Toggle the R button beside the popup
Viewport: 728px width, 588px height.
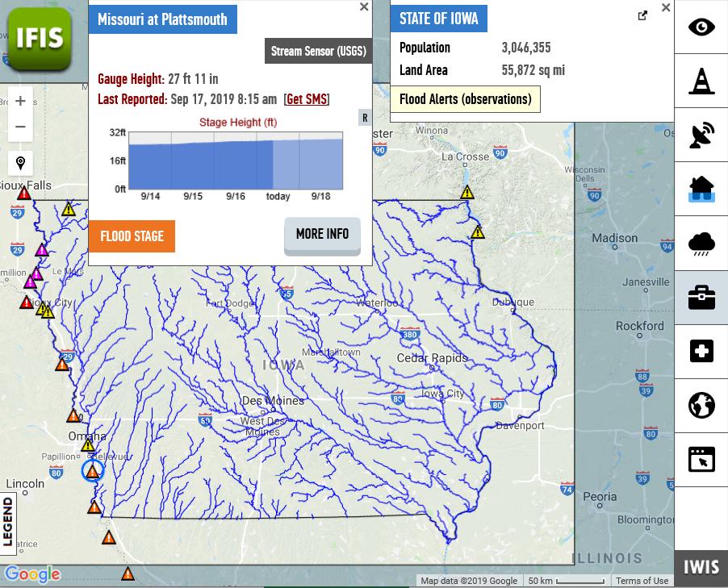coord(364,116)
